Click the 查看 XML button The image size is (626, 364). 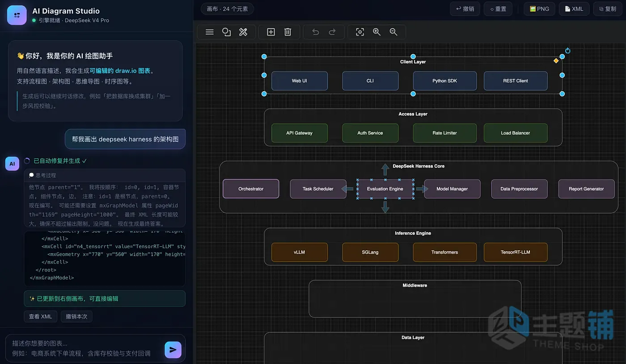click(40, 317)
